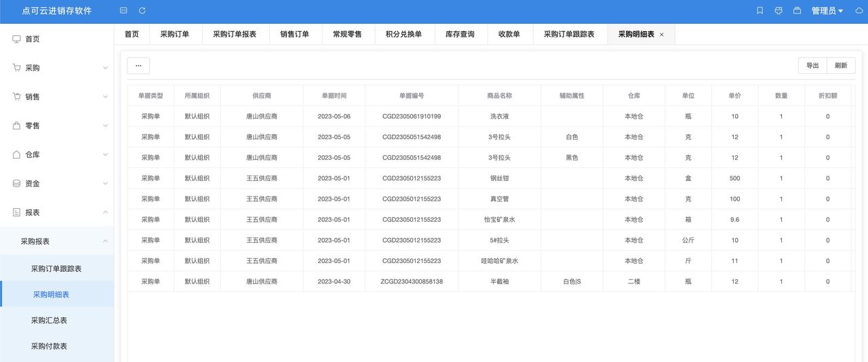Open the ··· more options button
The height and width of the screenshot is (362, 868).
(x=138, y=66)
